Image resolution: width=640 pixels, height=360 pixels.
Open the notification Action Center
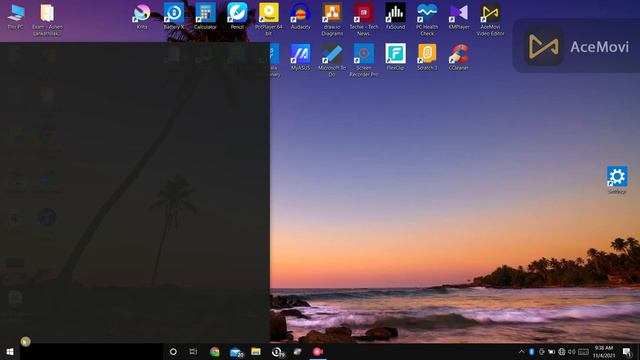(627, 352)
